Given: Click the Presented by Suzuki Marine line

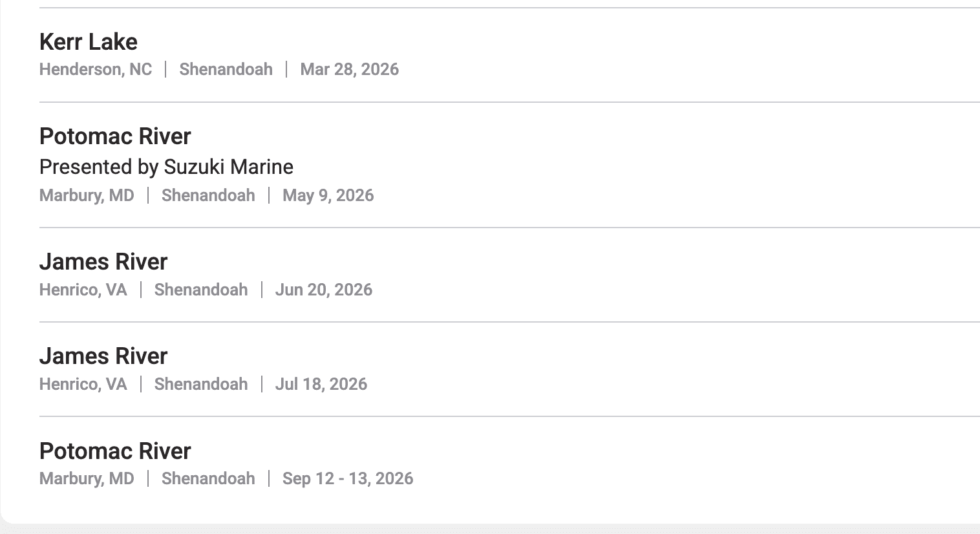Looking at the screenshot, I should (x=166, y=167).
